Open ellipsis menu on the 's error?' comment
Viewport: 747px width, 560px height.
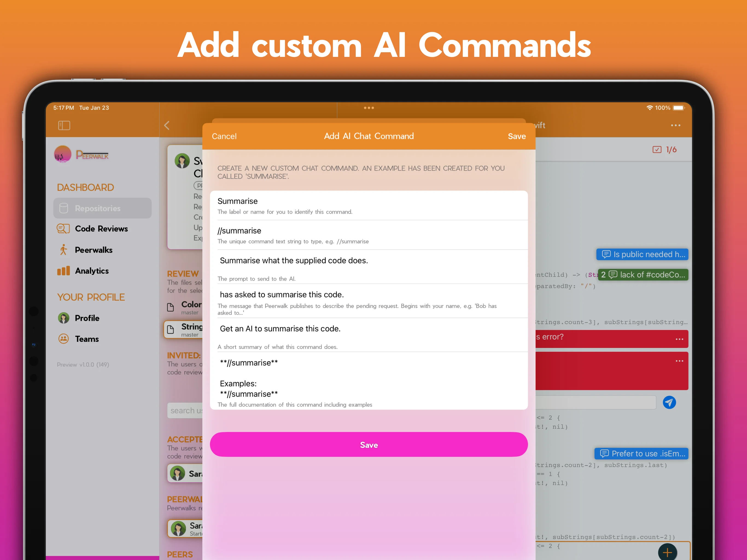click(679, 339)
